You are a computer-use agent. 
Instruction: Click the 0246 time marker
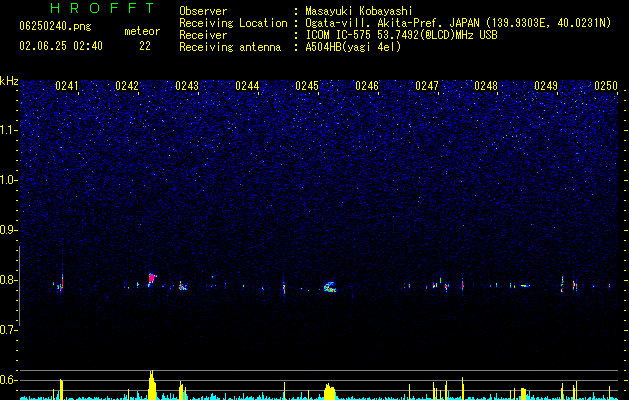367,86
